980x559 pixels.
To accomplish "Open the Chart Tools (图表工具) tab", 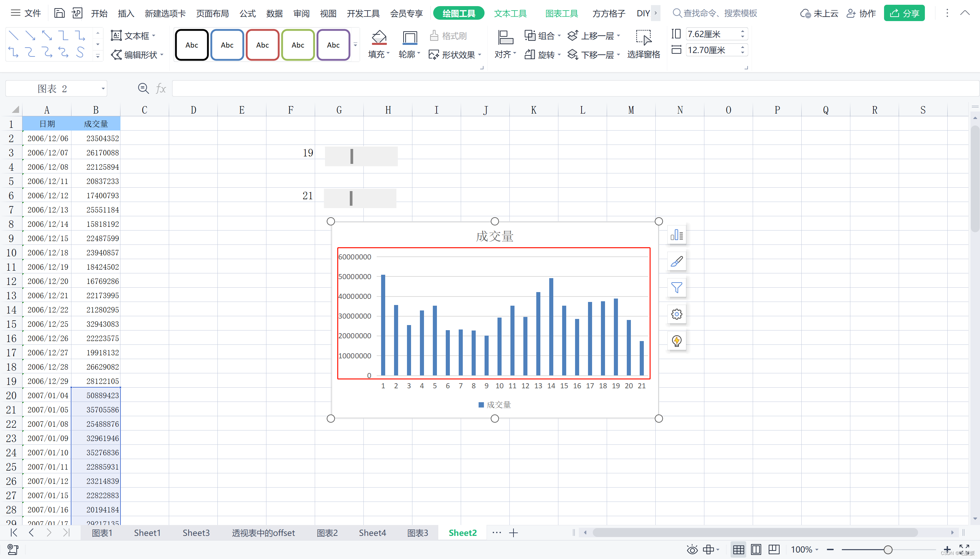I will tap(562, 14).
